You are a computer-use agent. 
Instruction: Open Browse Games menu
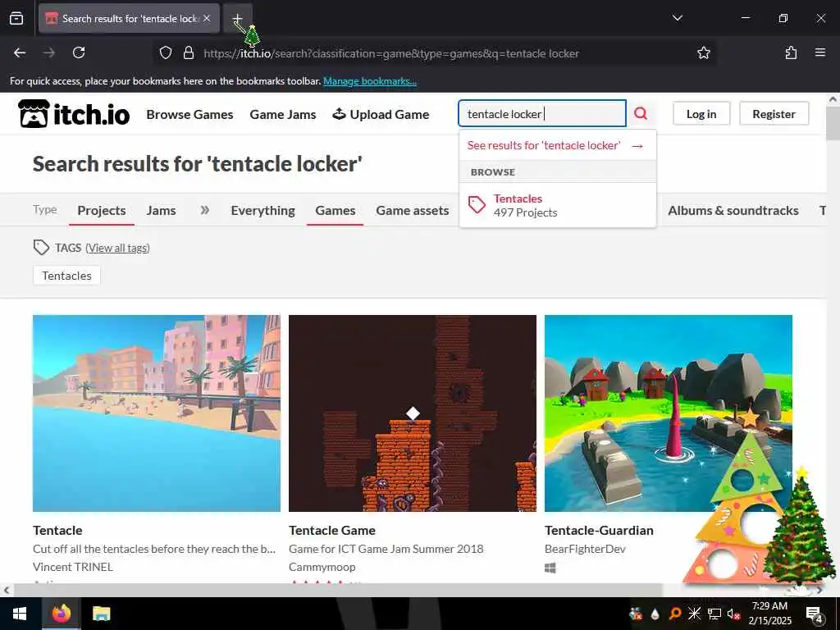189,114
